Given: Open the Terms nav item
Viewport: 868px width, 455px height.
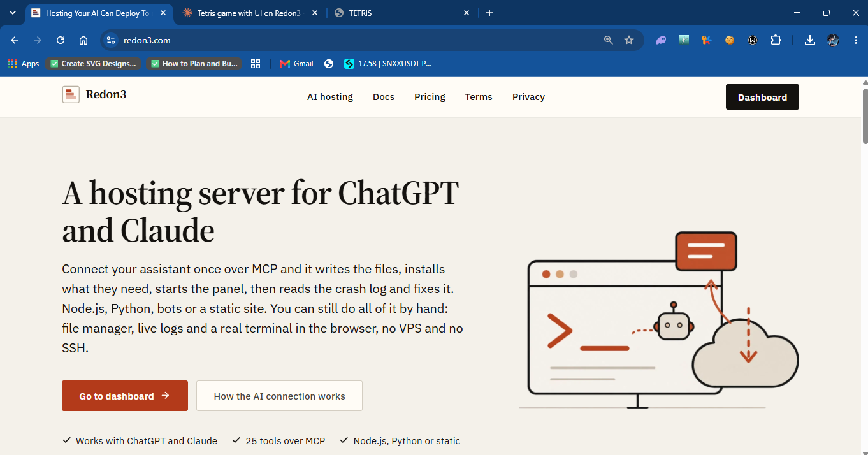Looking at the screenshot, I should click(x=479, y=97).
